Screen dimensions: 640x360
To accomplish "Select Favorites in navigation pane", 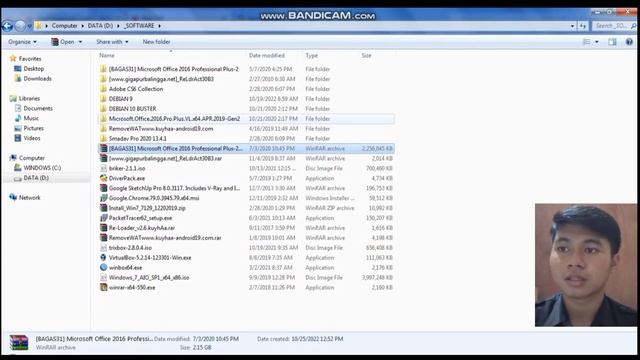I will click(30, 59).
